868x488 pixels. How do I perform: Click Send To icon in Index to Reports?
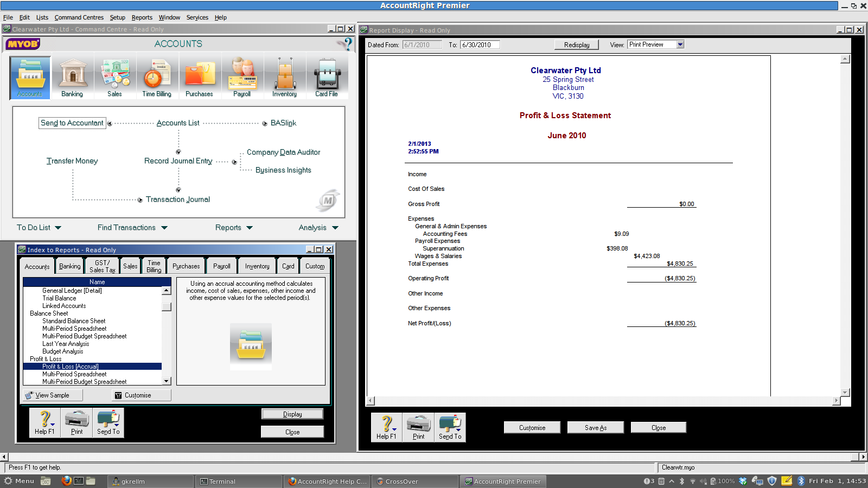click(x=108, y=422)
